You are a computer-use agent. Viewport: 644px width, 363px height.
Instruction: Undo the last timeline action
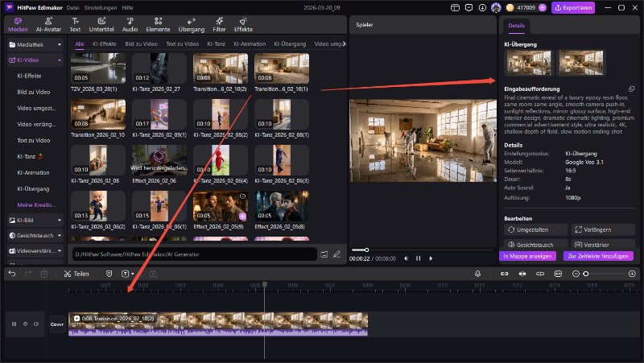click(12, 274)
